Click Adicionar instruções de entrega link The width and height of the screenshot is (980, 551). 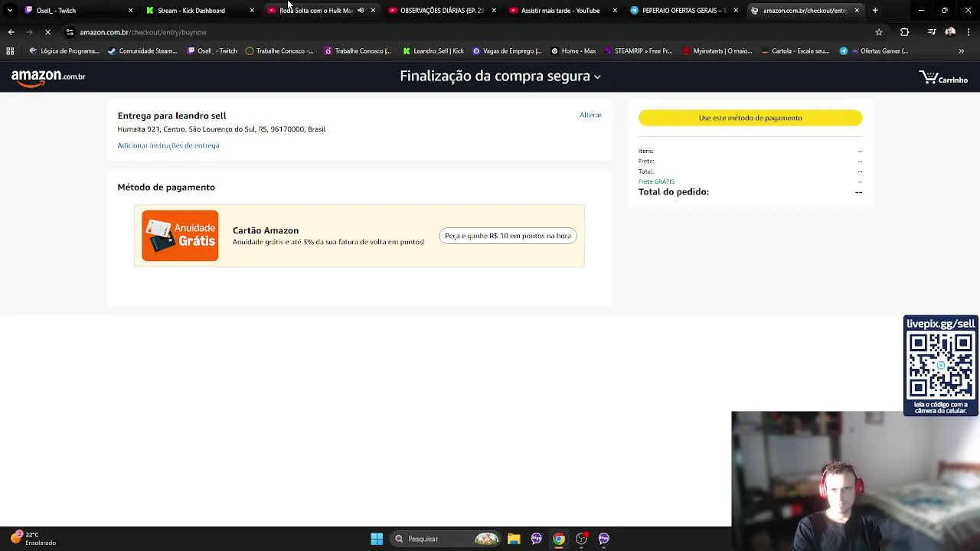click(x=168, y=145)
